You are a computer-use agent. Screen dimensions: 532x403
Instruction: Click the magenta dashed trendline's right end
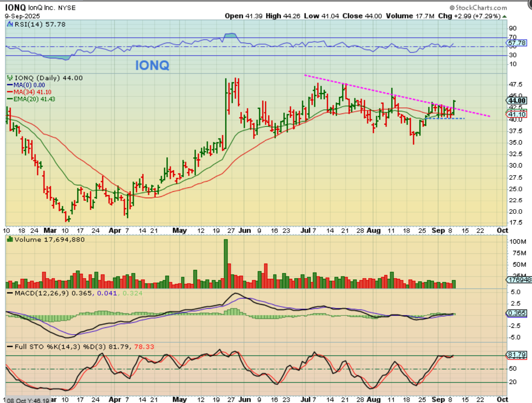point(489,116)
